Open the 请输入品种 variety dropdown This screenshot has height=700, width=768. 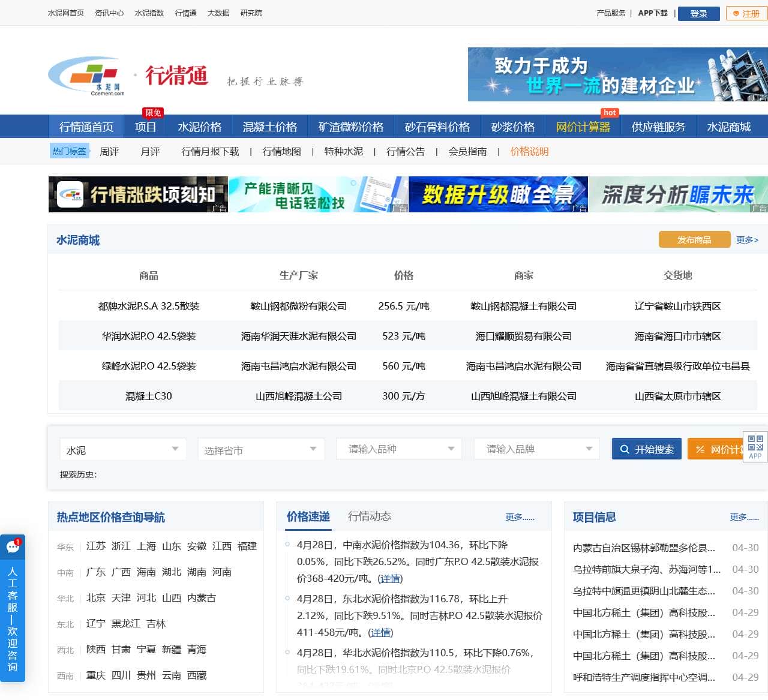(x=398, y=449)
